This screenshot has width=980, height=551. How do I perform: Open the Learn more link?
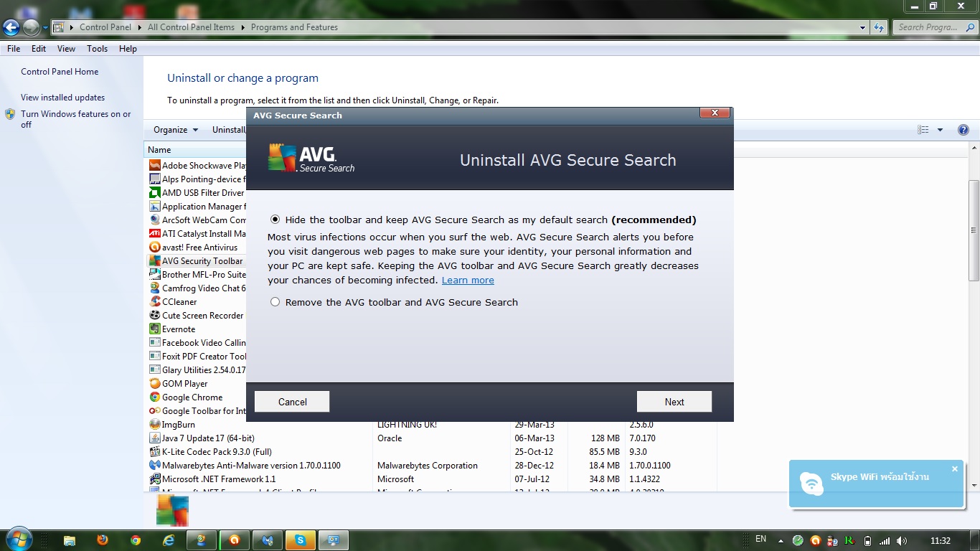click(x=468, y=280)
